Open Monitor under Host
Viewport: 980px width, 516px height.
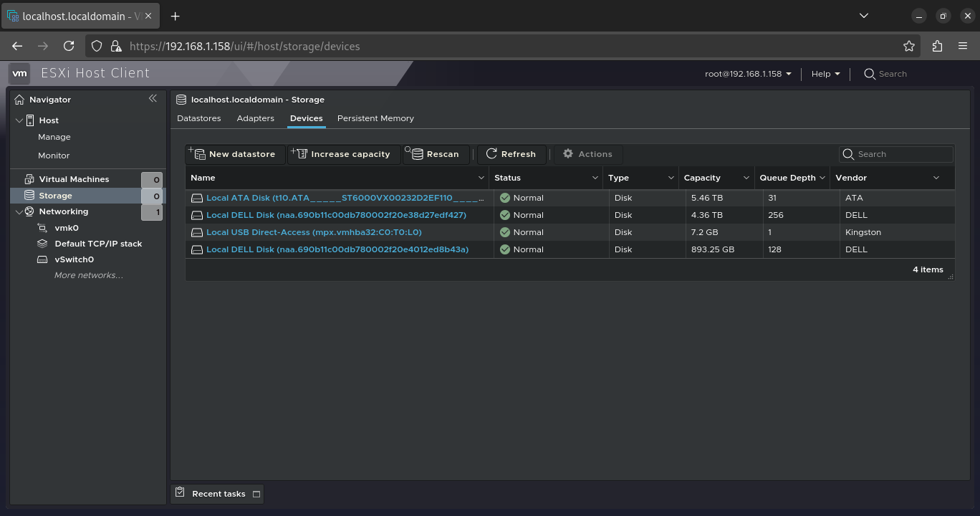coord(54,156)
